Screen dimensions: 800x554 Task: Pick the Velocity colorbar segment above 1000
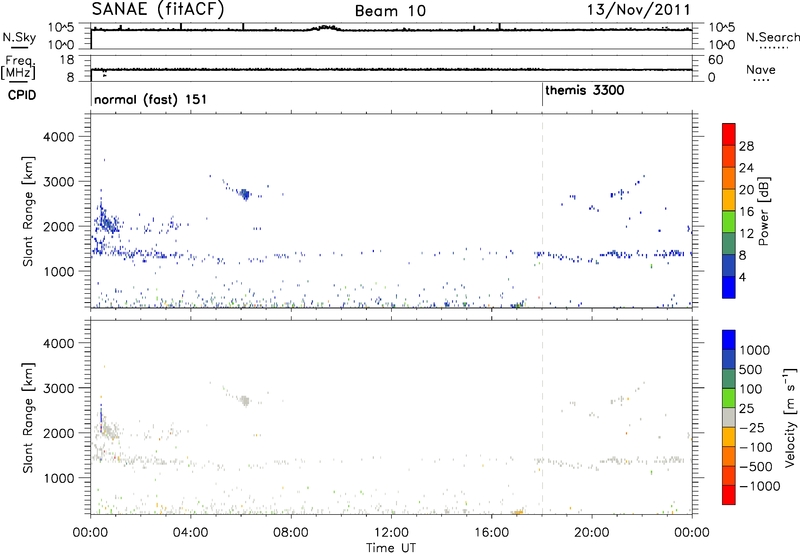[x=729, y=340]
